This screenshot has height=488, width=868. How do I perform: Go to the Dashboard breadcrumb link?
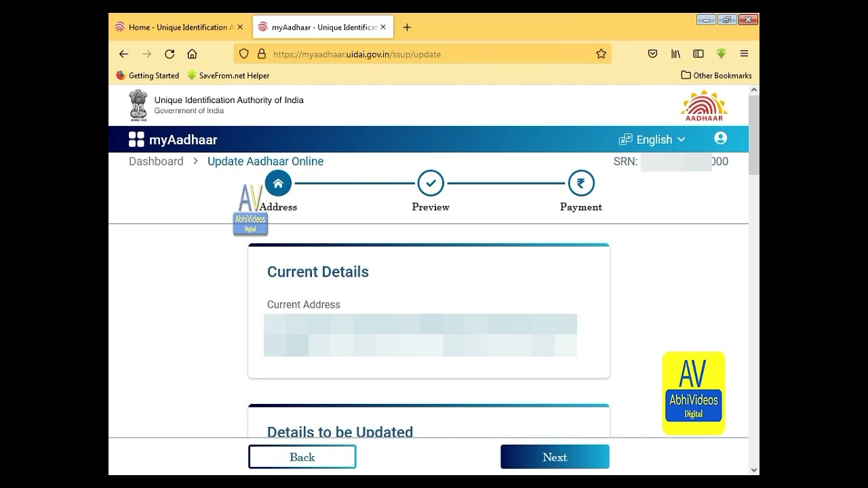[x=156, y=161]
